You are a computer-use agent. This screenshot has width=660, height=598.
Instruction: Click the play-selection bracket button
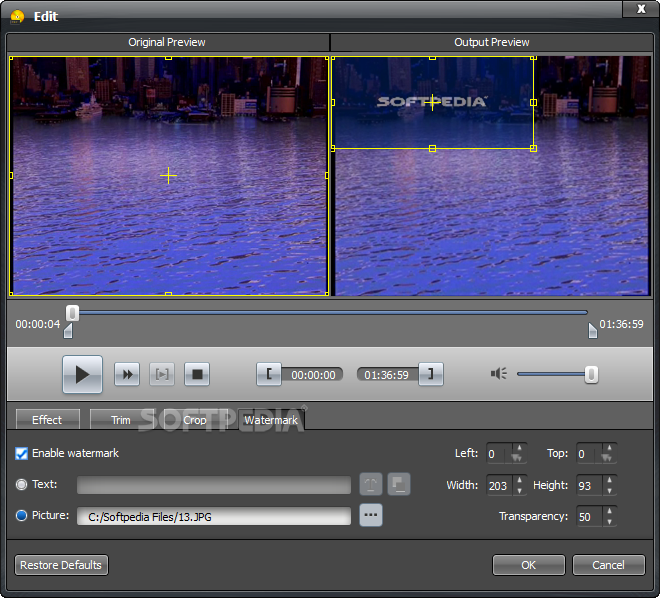tap(162, 374)
